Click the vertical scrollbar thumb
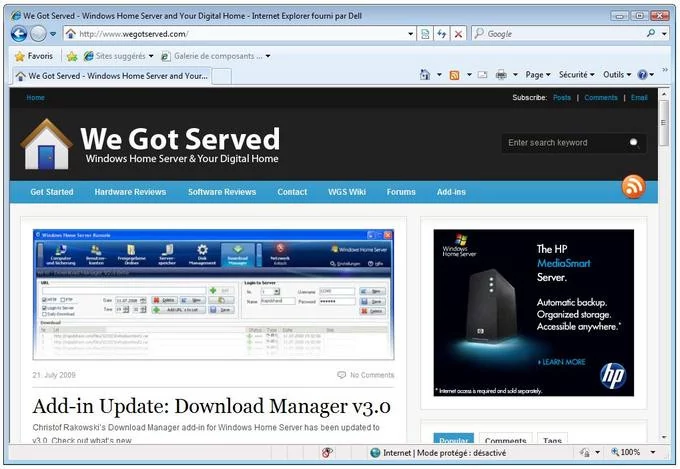The height and width of the screenshot is (469, 680). (x=664, y=123)
